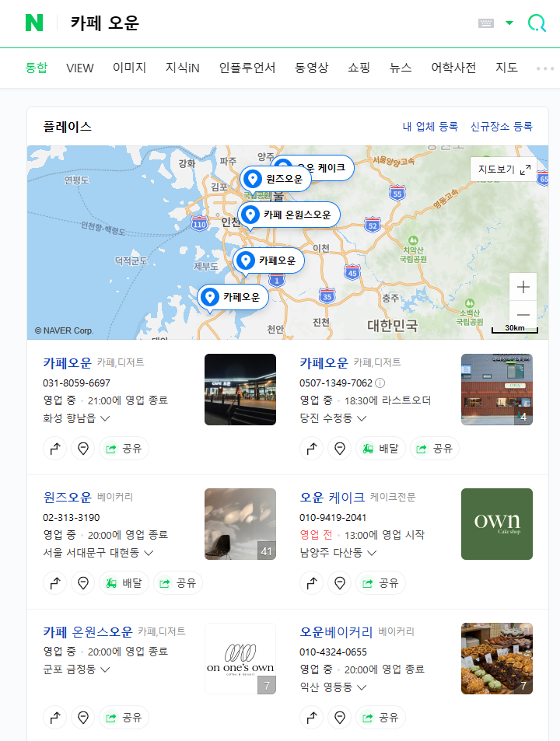Select the 통합 tab
This screenshot has height=741, width=560.
pos(37,68)
